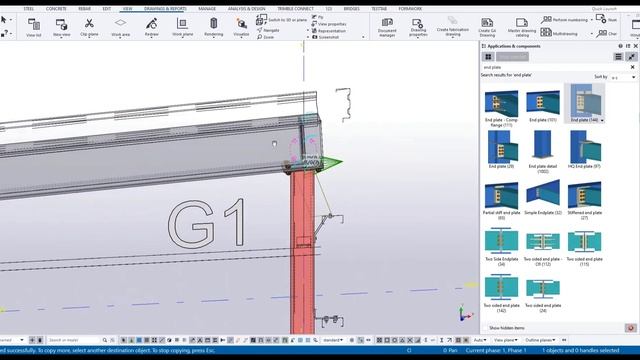Image resolution: width=640 pixels, height=360 pixels.
Task: Click the Screenshot tool
Action: [x=325, y=37]
